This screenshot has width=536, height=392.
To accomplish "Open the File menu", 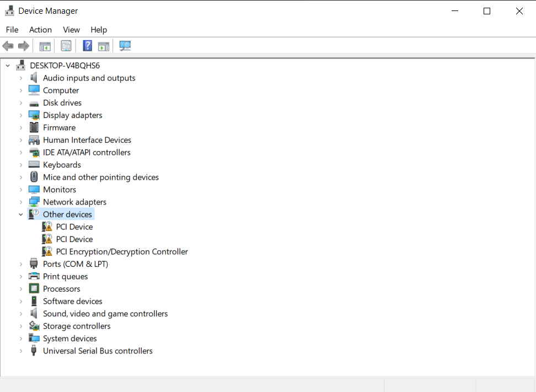I will pos(12,30).
